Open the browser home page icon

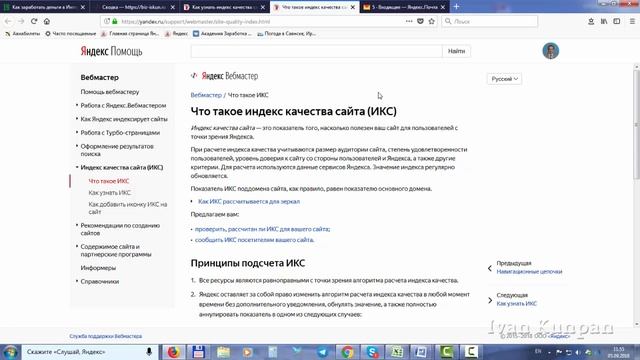47,21
